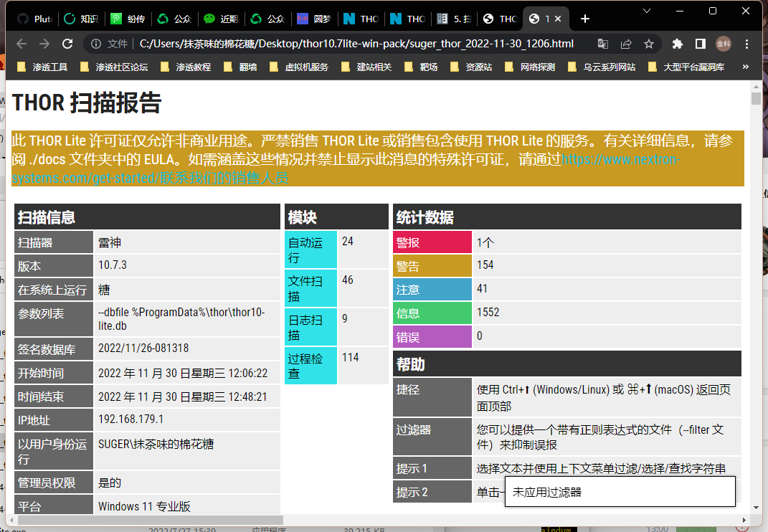
Task: Open the 大型平台漏洞库 bookmark folder
Action: pos(686,67)
